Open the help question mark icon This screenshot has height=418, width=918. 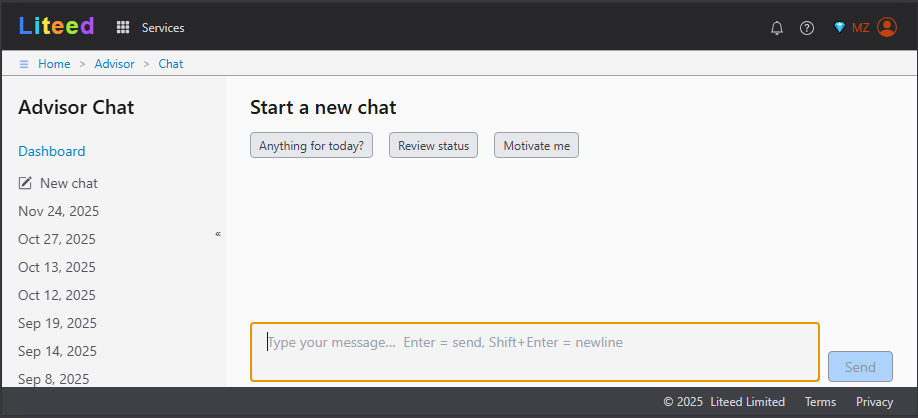coord(807,28)
